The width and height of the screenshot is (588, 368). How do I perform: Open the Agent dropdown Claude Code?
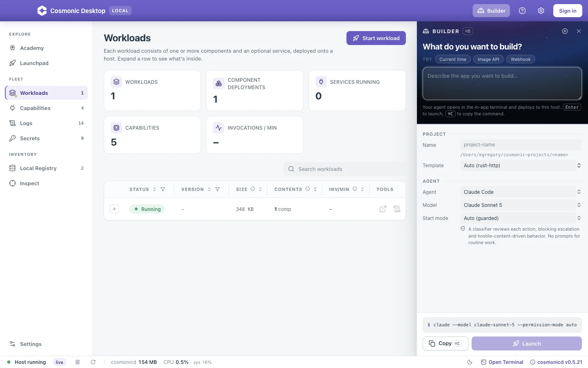[x=521, y=192]
